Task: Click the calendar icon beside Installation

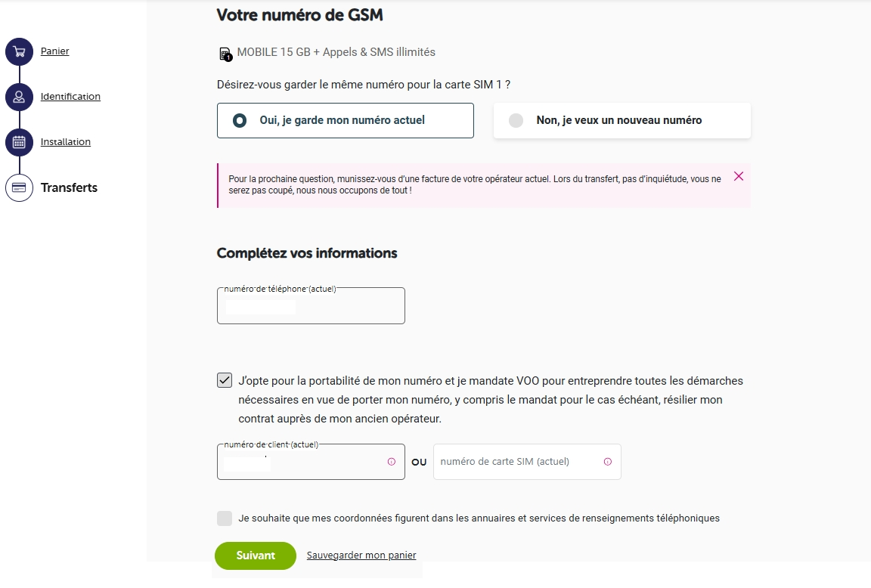Action: [x=19, y=141]
